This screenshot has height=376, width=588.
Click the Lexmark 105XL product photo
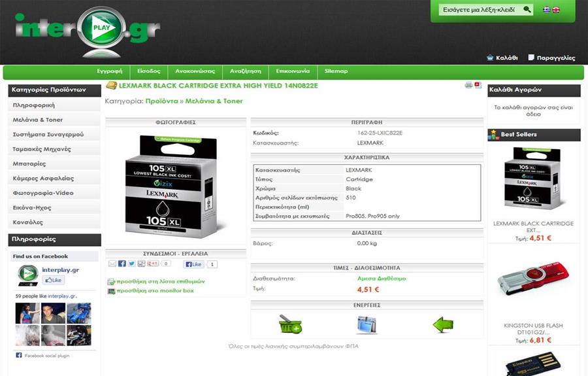pos(174,186)
